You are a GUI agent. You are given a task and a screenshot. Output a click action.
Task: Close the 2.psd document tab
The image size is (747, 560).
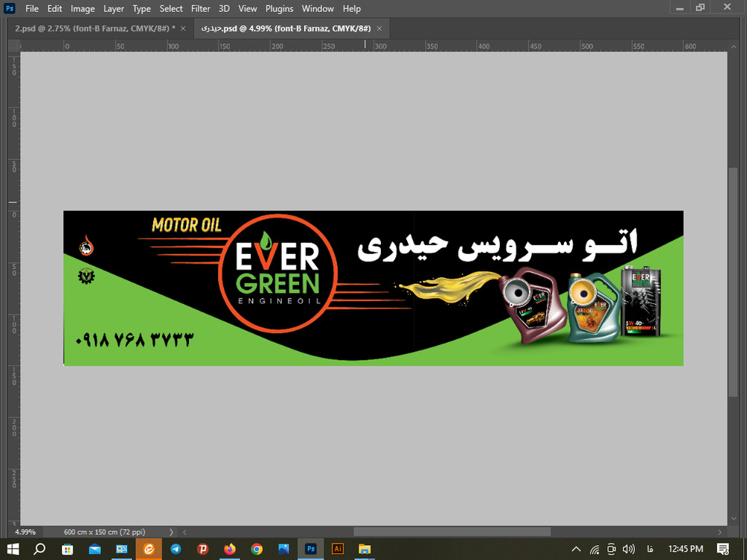tap(183, 28)
